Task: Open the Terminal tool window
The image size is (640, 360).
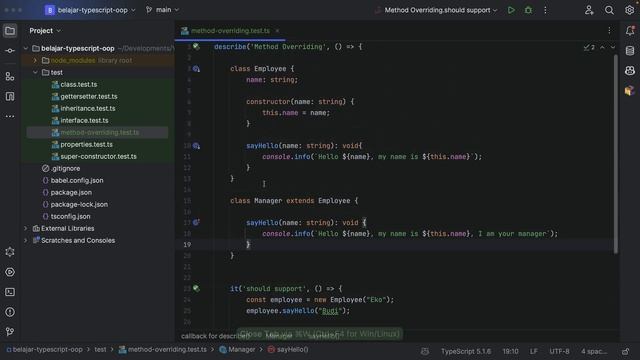Action: point(10,292)
